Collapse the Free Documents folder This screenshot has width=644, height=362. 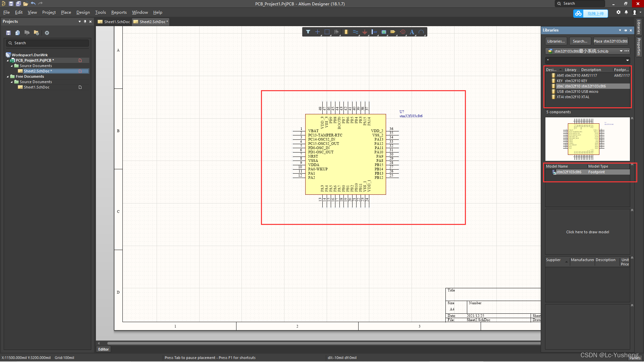click(8, 77)
